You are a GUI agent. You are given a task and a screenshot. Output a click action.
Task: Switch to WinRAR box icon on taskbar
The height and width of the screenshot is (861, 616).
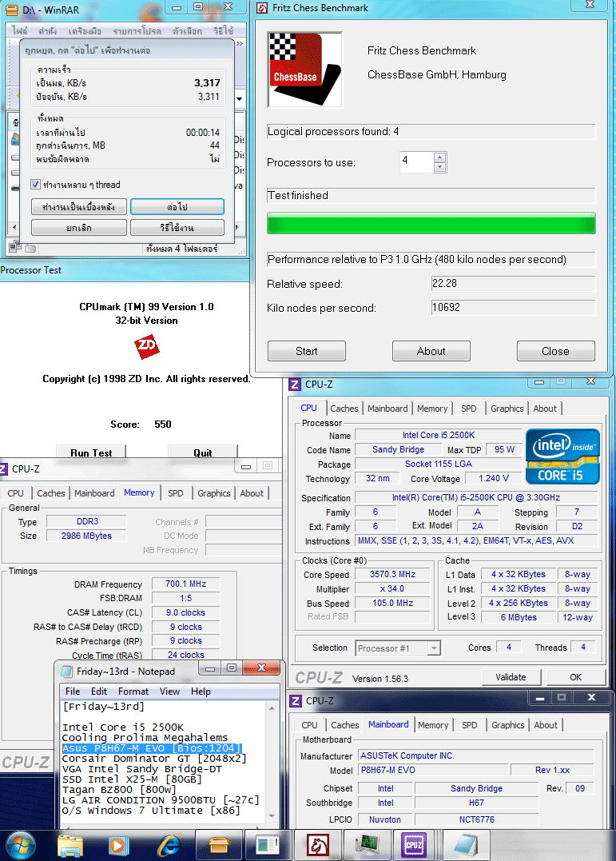pyautogui.click(x=218, y=846)
